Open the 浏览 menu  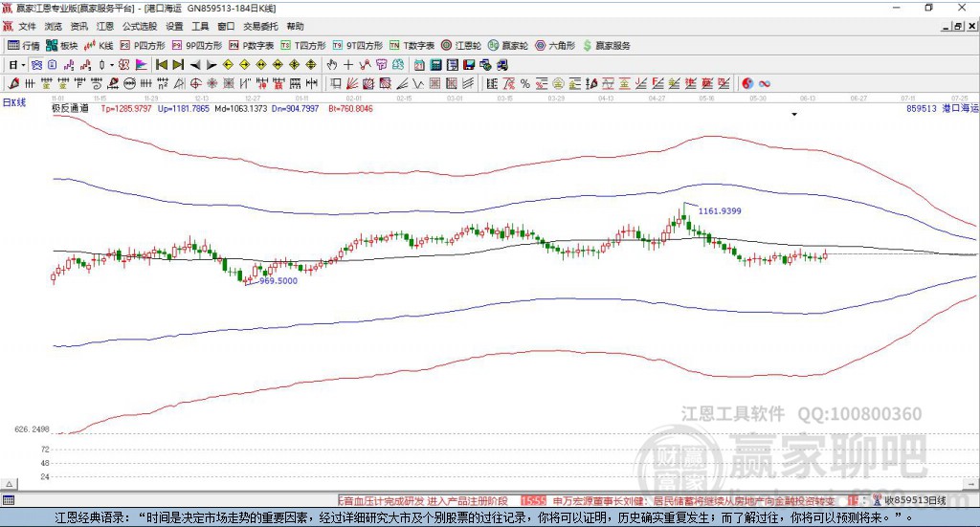54,26
